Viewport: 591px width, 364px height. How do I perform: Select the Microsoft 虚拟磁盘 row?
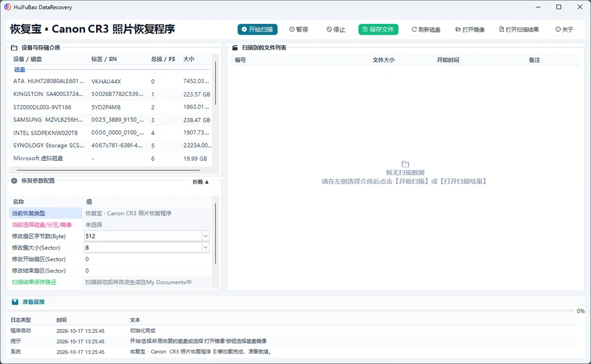(x=111, y=158)
